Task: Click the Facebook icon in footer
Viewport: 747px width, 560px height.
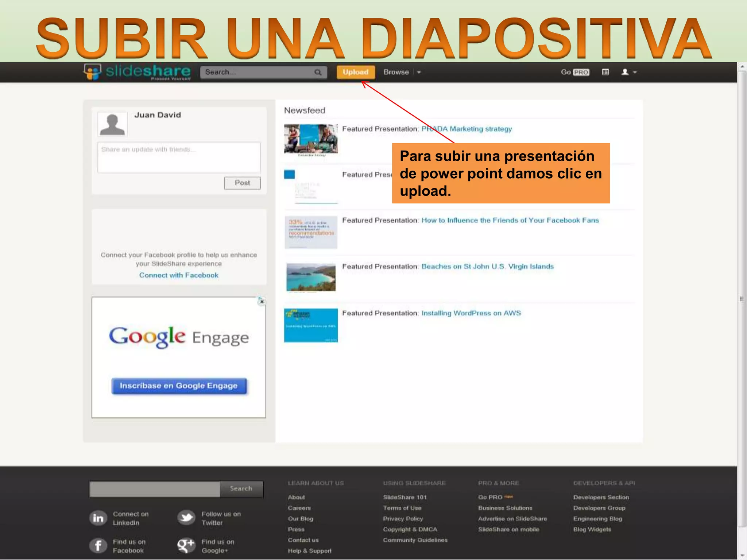Action: pos(98,546)
